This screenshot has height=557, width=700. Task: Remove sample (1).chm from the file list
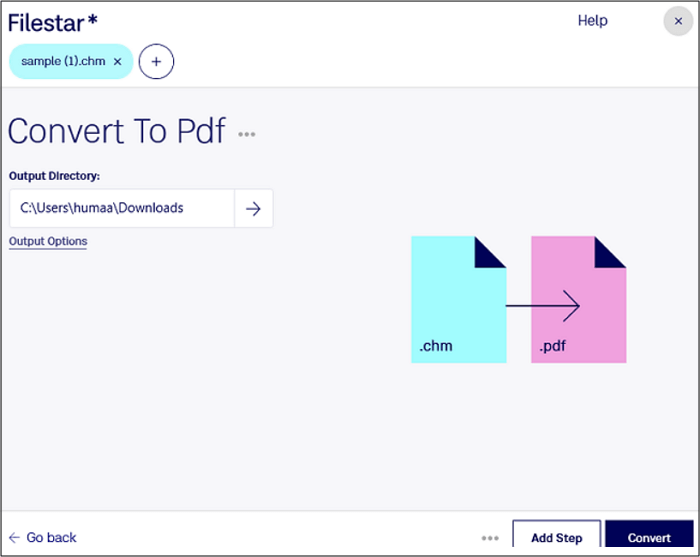coord(117,62)
